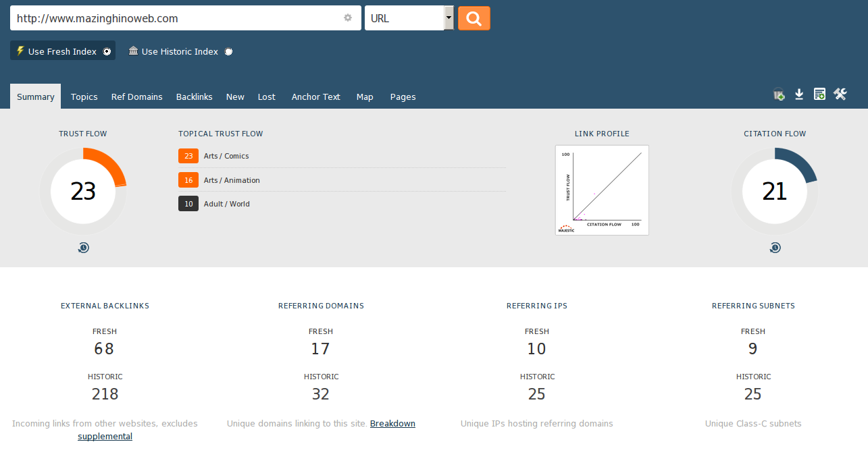Click history icon below Citation Flow gauge

point(775,248)
